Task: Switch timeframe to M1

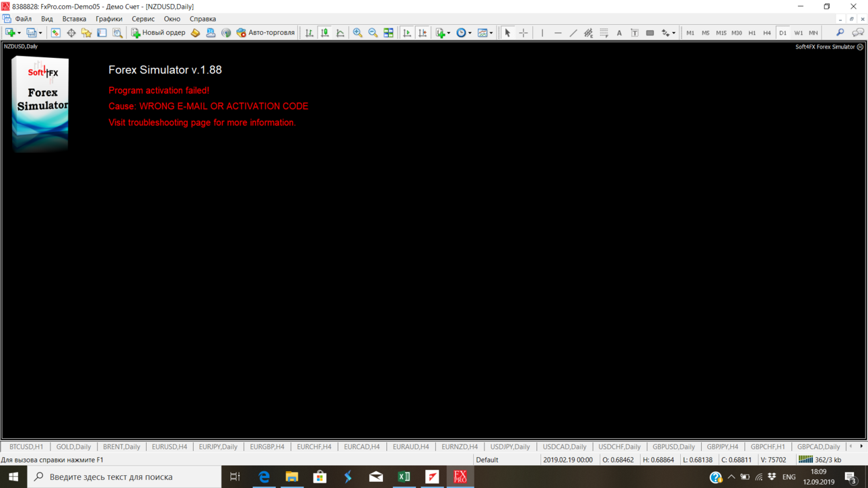Action: point(690,33)
